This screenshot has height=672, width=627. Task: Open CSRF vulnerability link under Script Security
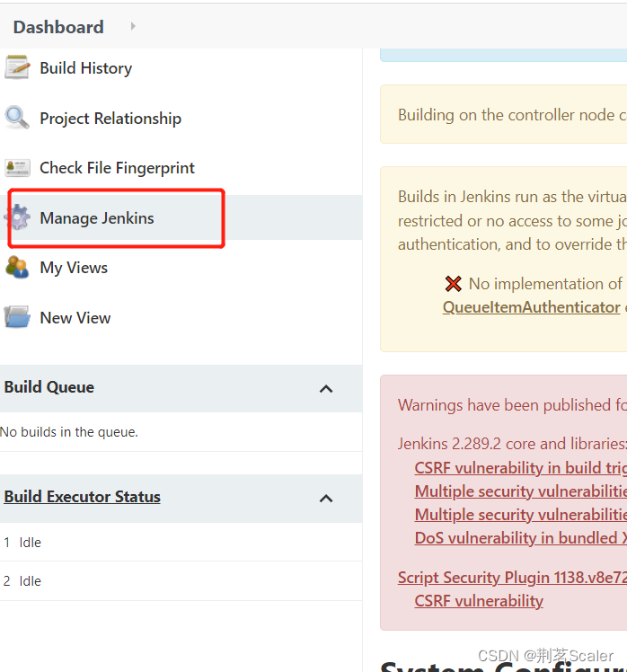pos(479,601)
